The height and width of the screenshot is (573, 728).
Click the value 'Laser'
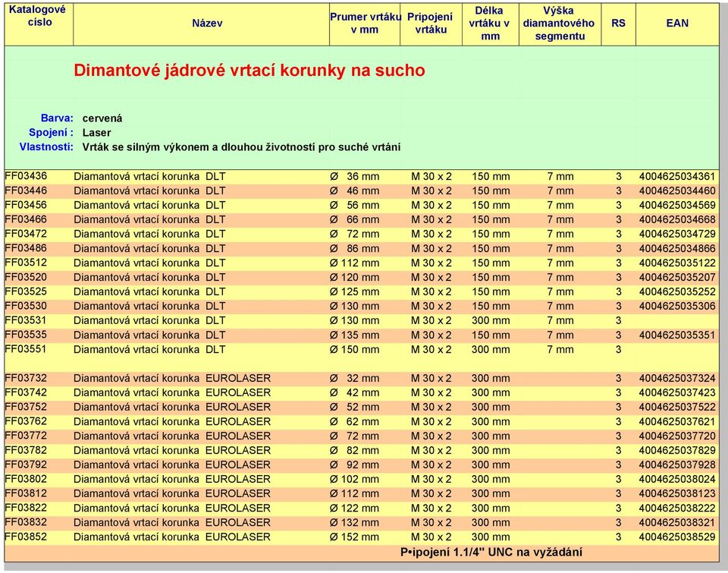click(96, 133)
